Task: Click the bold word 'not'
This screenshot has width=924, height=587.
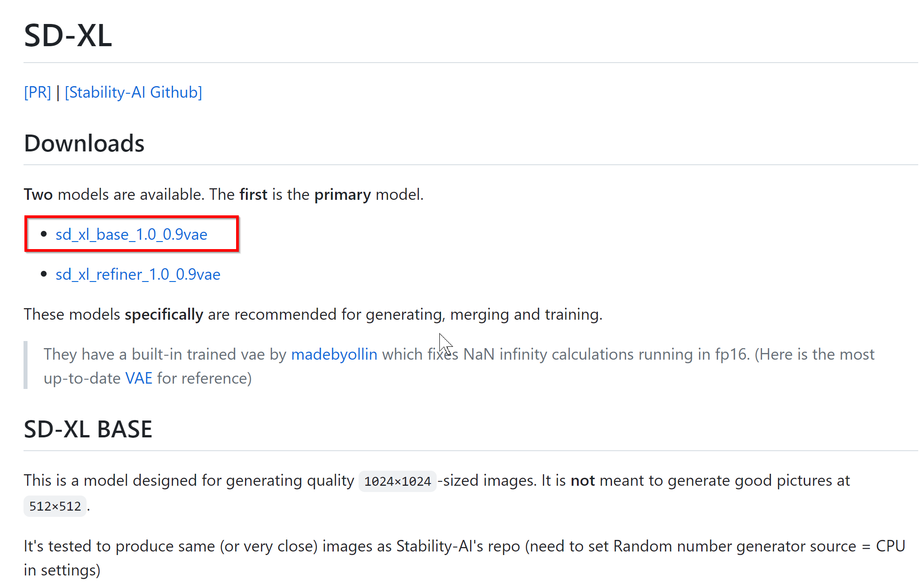Action: [583, 480]
